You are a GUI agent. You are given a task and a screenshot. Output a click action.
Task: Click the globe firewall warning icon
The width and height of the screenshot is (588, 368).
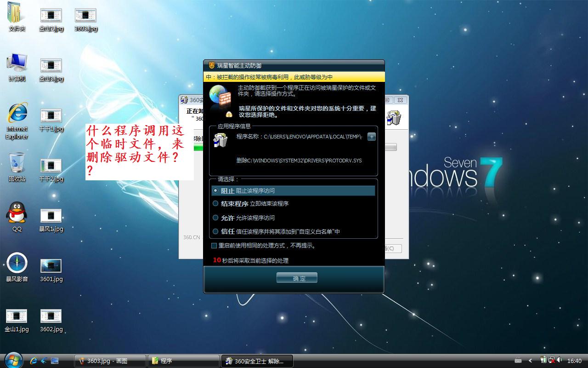point(221,100)
